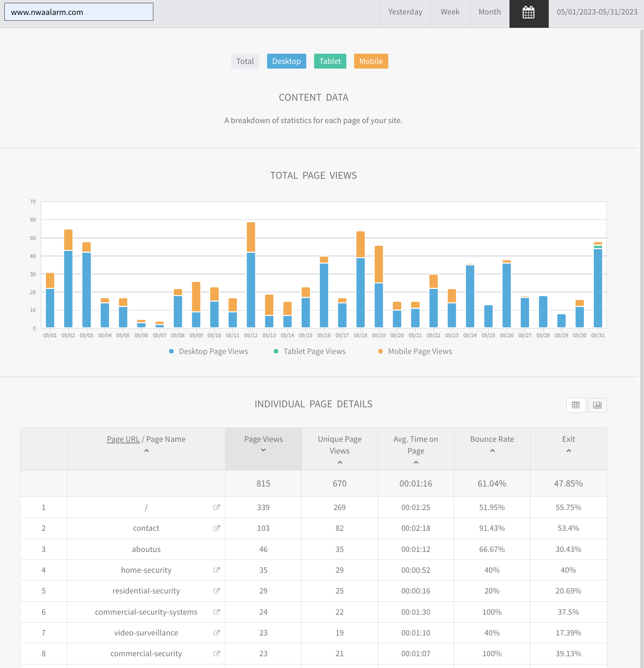Viewport: 644px width, 668px height.
Task: Open external link for home-security page
Action: 216,570
